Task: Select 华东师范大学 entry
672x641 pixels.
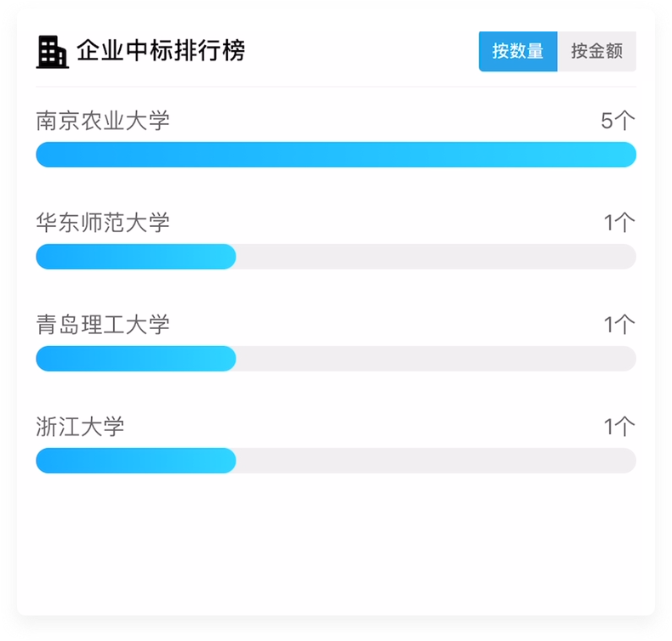Action: click(103, 223)
